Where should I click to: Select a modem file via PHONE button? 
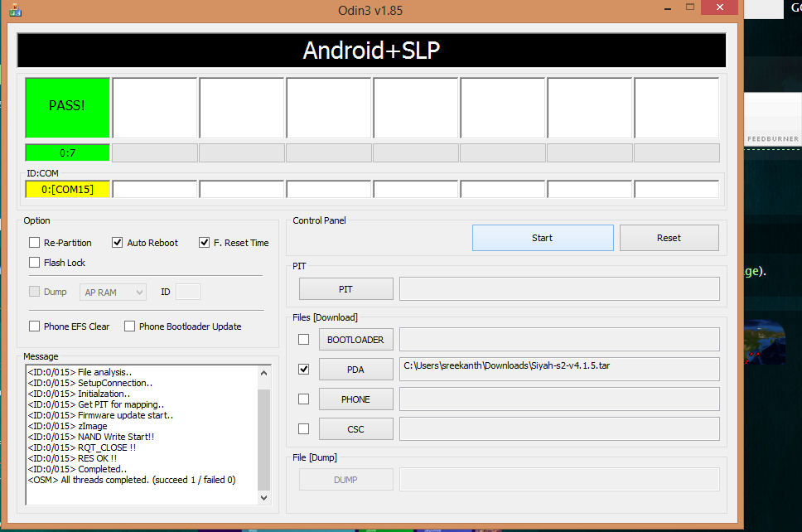(356, 399)
